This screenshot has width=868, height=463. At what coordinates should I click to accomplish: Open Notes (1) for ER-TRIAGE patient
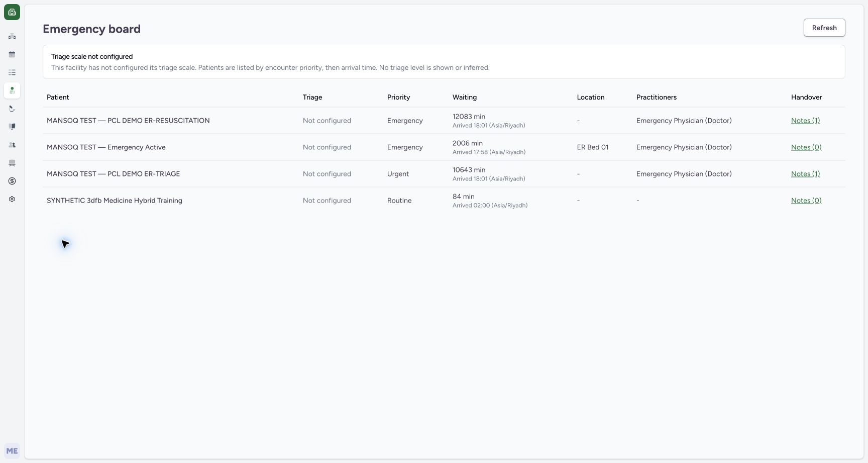pos(805,174)
